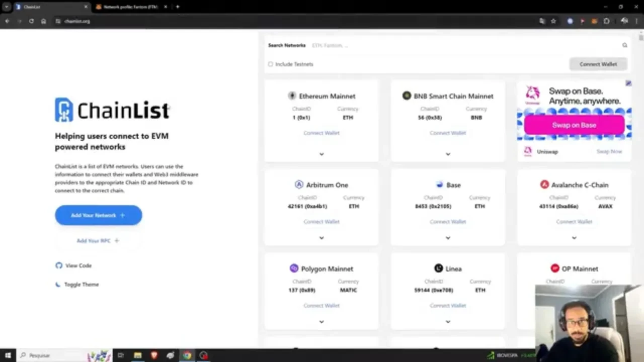This screenshot has height=362, width=644.
Task: Expand the Avalanche C-Chain card details
Action: pos(574,238)
